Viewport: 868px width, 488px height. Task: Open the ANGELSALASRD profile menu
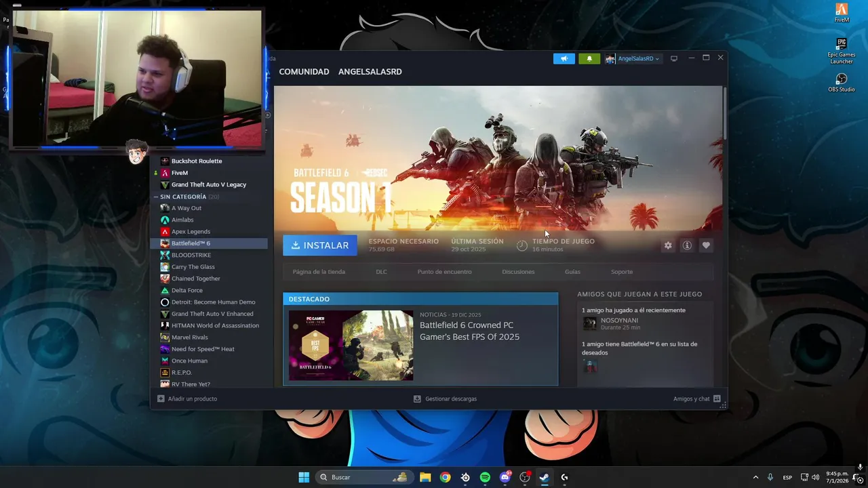click(370, 72)
